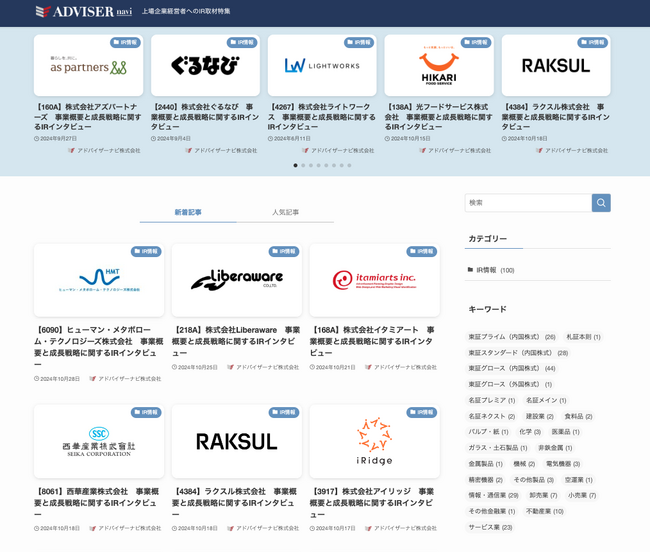
Task: Select the 名証プレミア keyword tag
Action: click(x=492, y=400)
